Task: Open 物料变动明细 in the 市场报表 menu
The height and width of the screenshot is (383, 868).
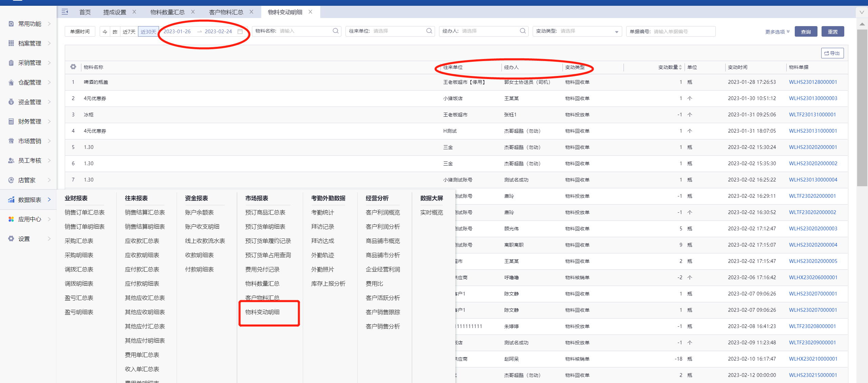Action: (262, 312)
